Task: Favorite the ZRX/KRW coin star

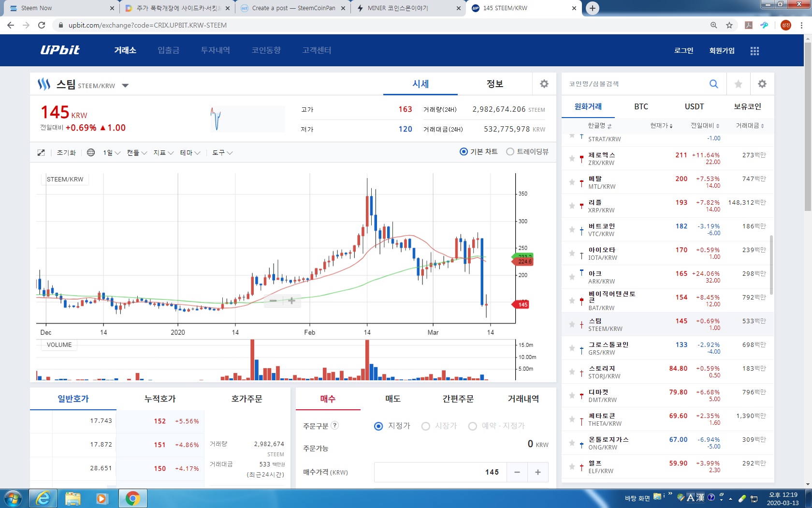Action: coord(572,159)
